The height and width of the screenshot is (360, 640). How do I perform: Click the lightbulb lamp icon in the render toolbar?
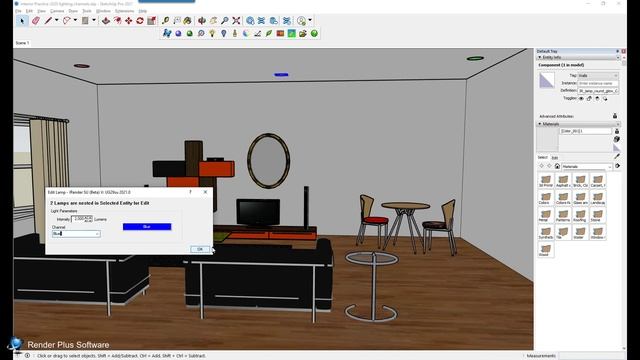(x=212, y=33)
